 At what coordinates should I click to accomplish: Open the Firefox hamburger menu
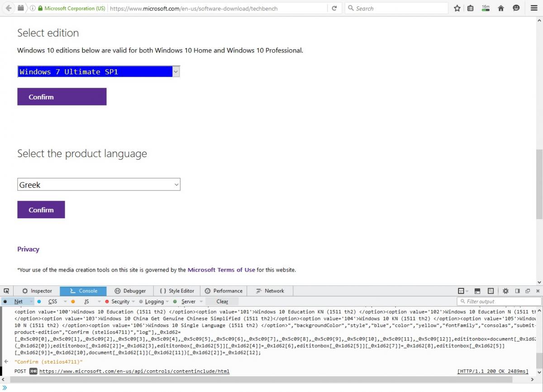point(534,8)
